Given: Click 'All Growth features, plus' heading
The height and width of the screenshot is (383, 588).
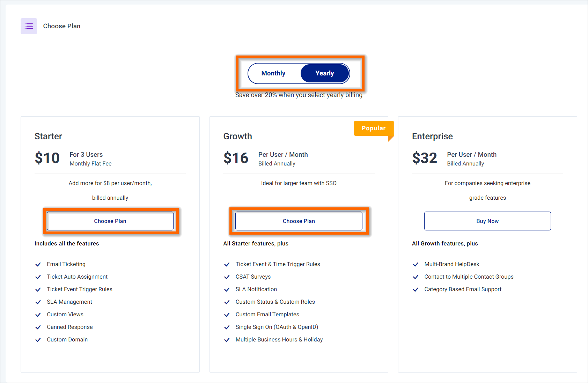Looking at the screenshot, I should pos(445,244).
